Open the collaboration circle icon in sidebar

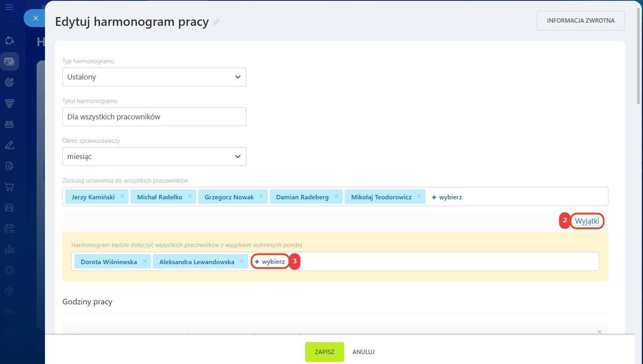coord(9,41)
